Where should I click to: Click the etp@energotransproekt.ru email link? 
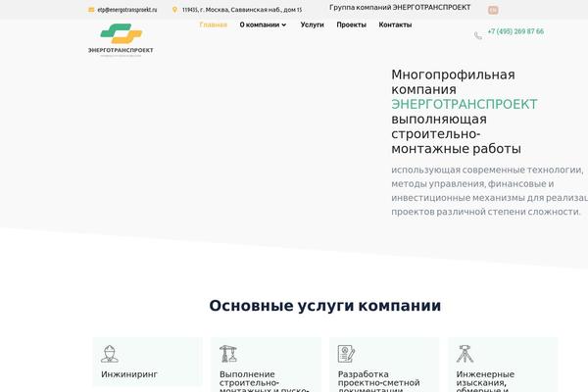pos(127,10)
